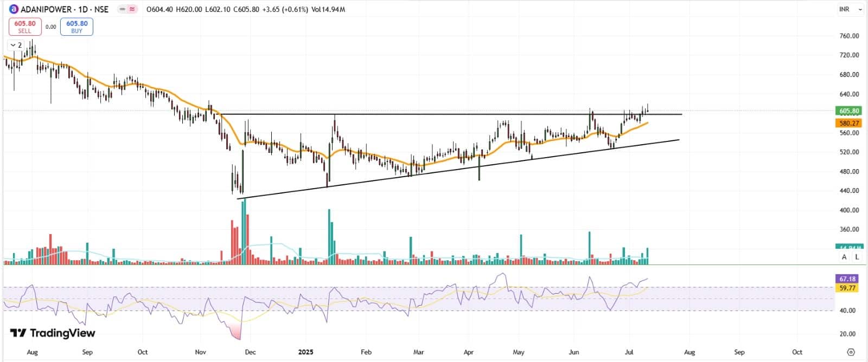Click the 640.00 mark on price scale
The width and height of the screenshot is (868, 362).
click(849, 94)
